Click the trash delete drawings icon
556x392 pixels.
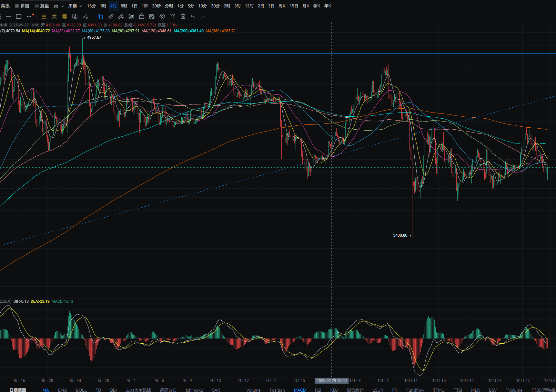pos(183,16)
